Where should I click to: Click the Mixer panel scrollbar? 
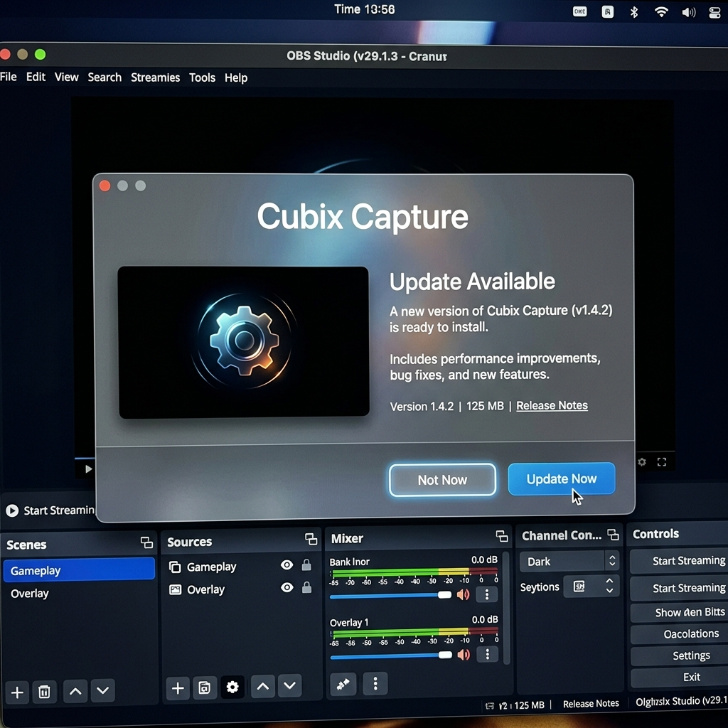click(x=506, y=608)
